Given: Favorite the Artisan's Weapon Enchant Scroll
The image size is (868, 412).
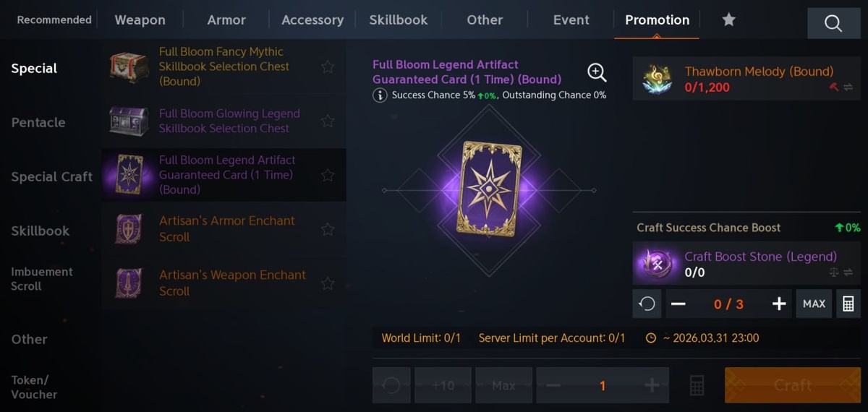Looking at the screenshot, I should [328, 283].
